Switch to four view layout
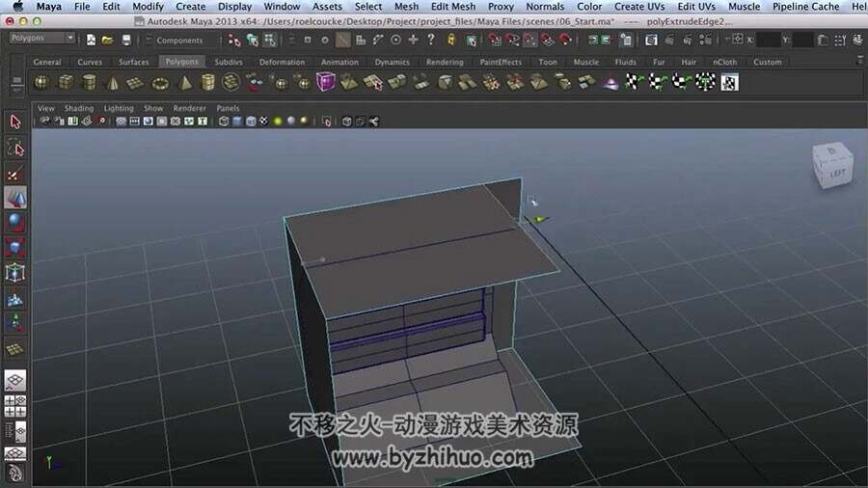Image resolution: width=868 pixels, height=488 pixels. (x=14, y=406)
